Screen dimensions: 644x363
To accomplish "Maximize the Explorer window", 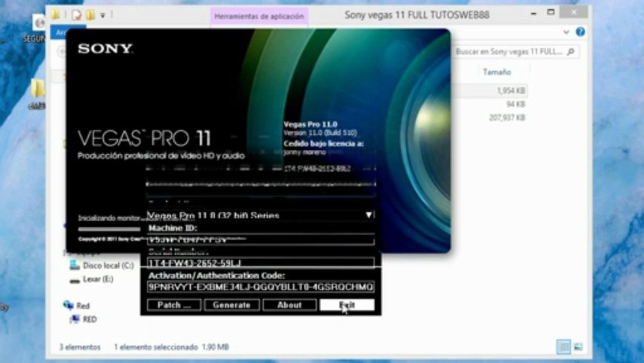I will click(x=551, y=12).
